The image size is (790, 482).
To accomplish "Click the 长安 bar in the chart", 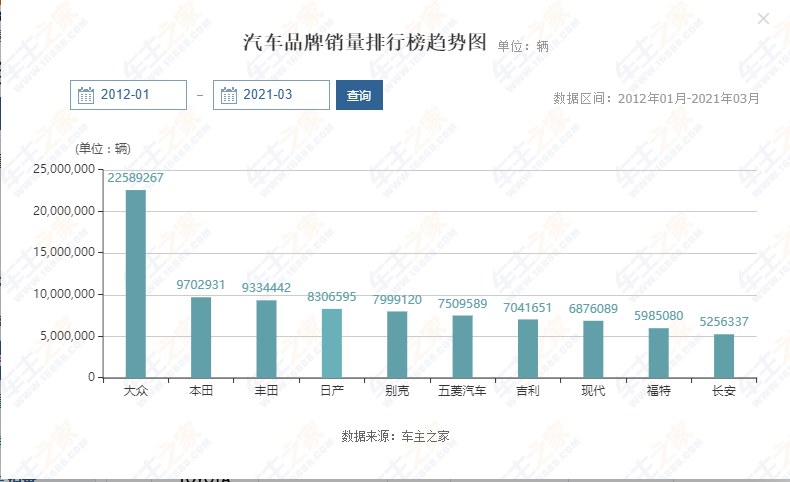I will [x=724, y=356].
